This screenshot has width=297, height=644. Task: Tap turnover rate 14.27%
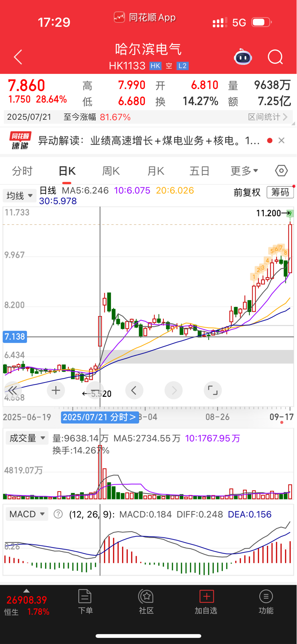click(200, 101)
